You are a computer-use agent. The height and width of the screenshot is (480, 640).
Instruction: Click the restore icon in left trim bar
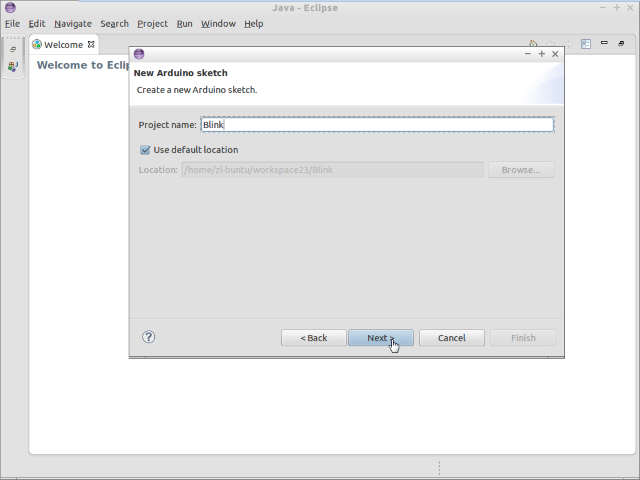(13, 49)
